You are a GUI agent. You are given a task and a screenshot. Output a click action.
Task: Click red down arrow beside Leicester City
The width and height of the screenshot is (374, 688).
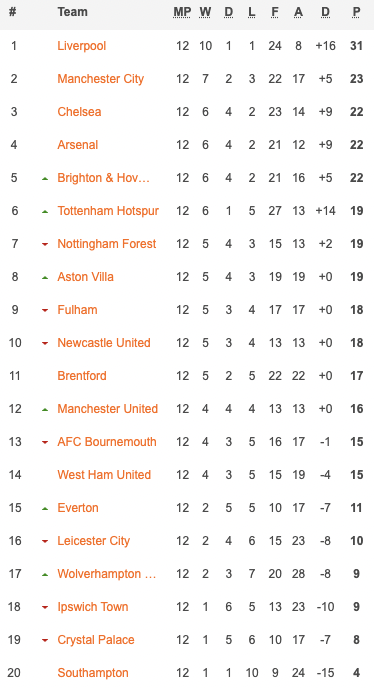coord(45,542)
